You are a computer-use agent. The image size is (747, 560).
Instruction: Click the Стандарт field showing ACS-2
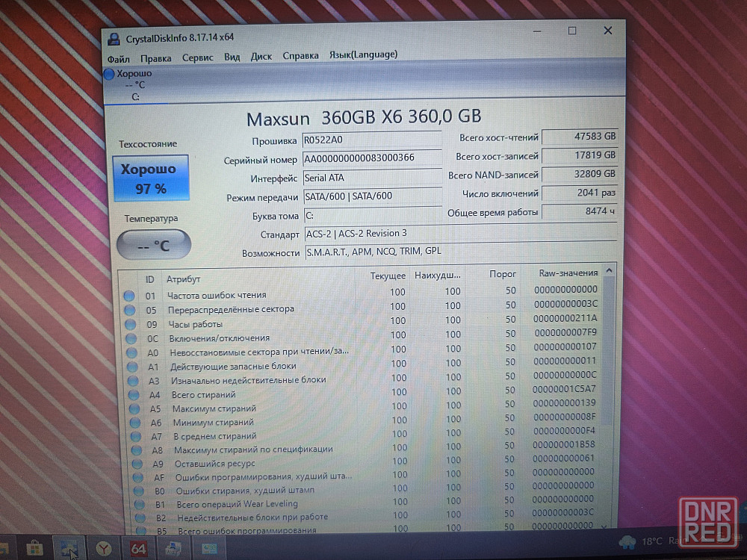tap(461, 233)
